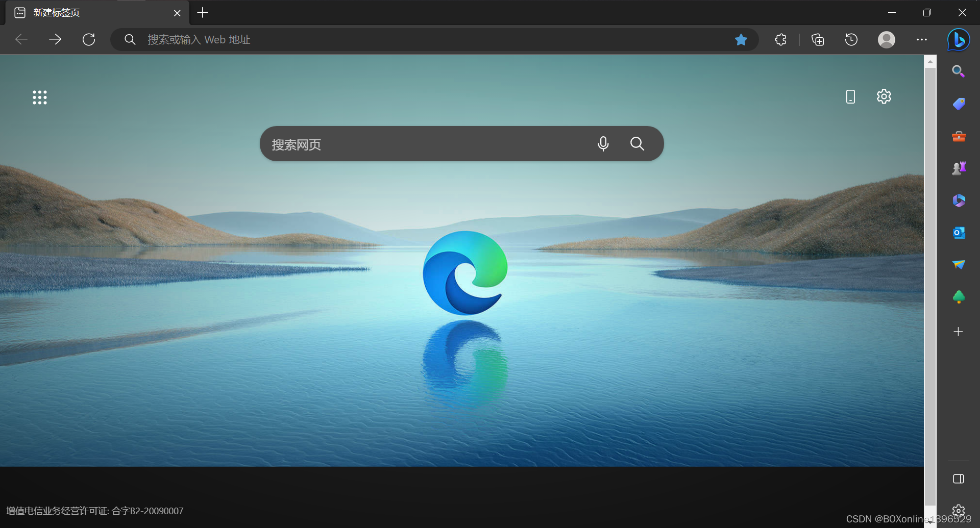Click the page scrollbar up arrow
The height and width of the screenshot is (528, 980).
[930, 61]
